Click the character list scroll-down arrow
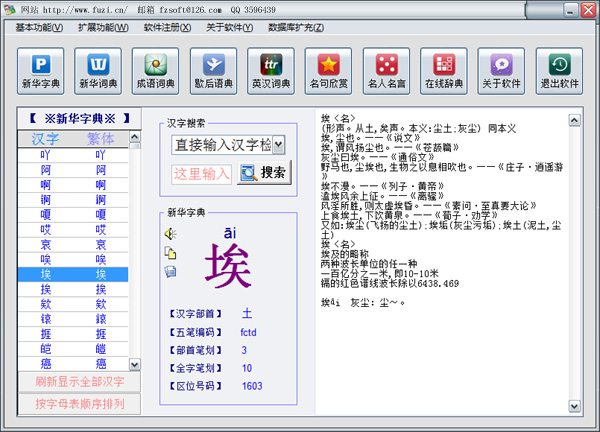Screen dimensions: 600x432 135,365
